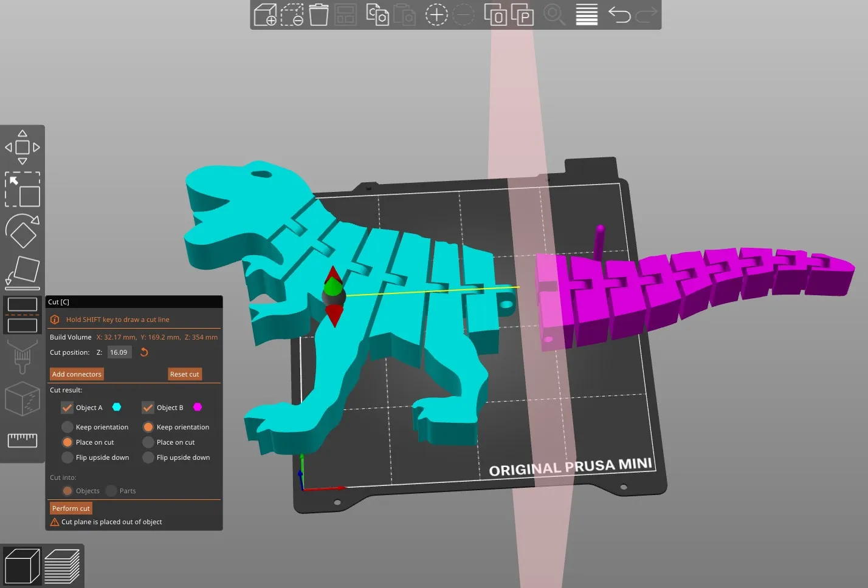Select the Copy icon in the top toolbar
This screenshot has height=588, width=868.
click(x=377, y=15)
